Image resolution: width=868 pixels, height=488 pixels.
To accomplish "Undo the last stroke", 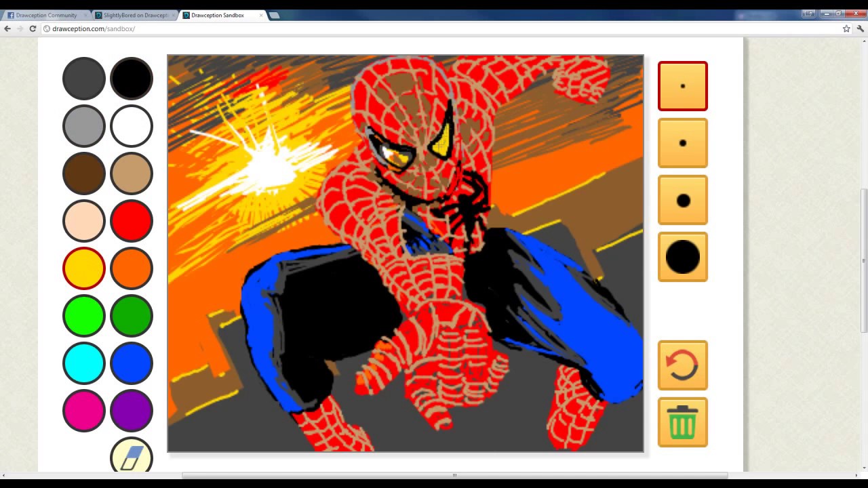I will tap(683, 365).
